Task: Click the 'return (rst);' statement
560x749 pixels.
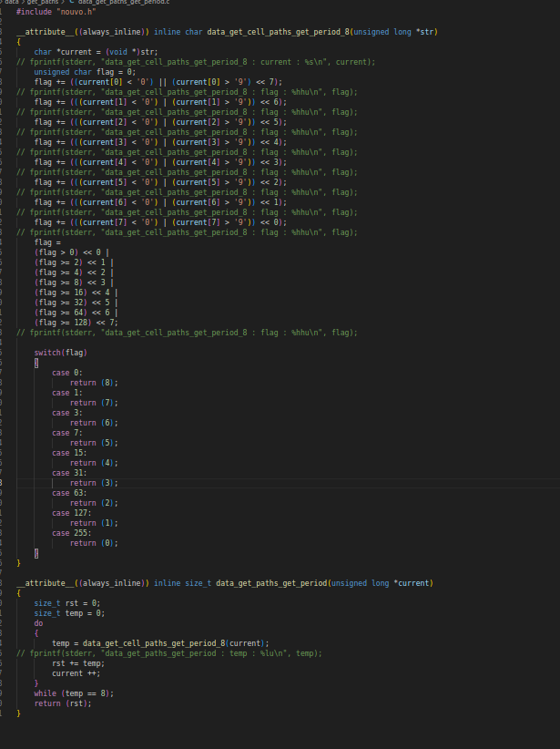Action: (63, 703)
